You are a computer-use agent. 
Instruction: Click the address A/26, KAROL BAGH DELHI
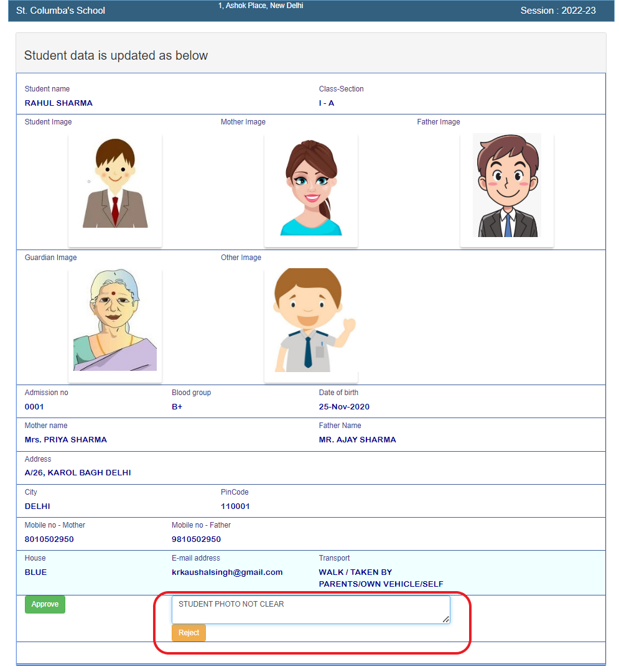[78, 473]
